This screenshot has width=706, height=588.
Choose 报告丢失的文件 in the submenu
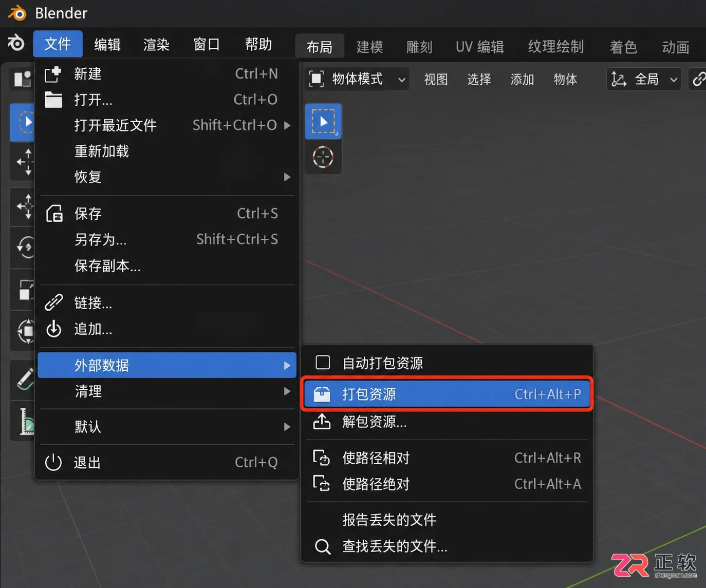point(447,520)
